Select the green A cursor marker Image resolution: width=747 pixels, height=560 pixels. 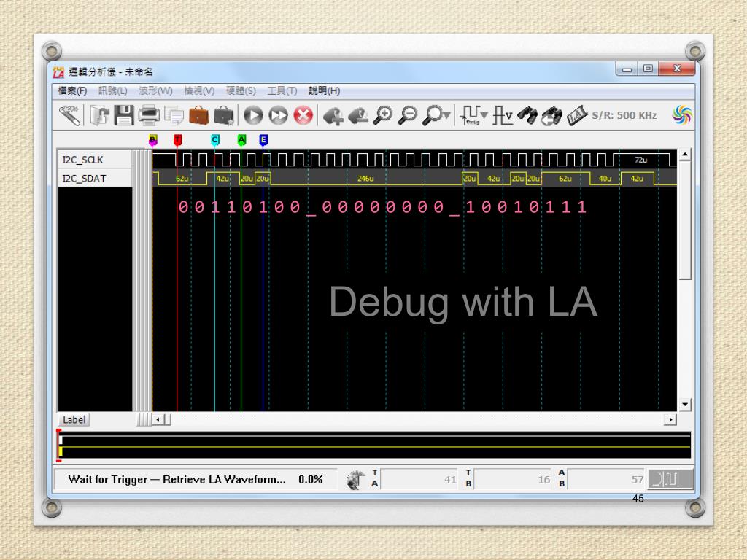coord(241,140)
